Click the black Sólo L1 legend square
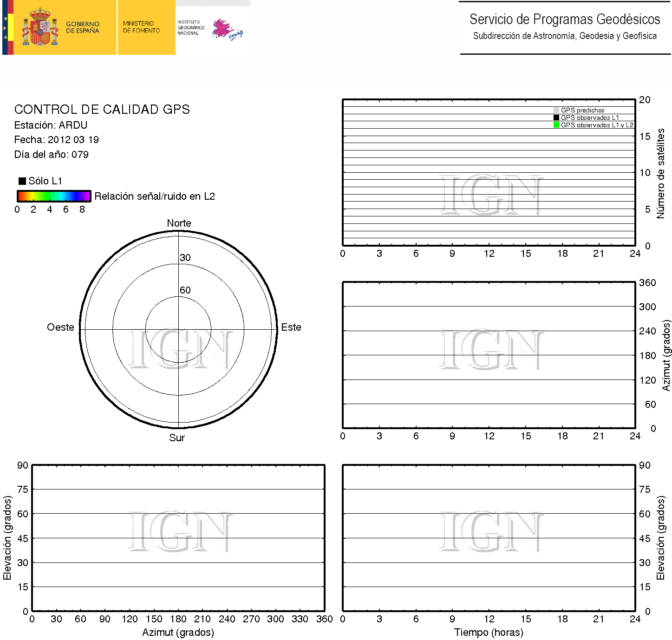Screen dimensions: 672x640 click(22, 181)
